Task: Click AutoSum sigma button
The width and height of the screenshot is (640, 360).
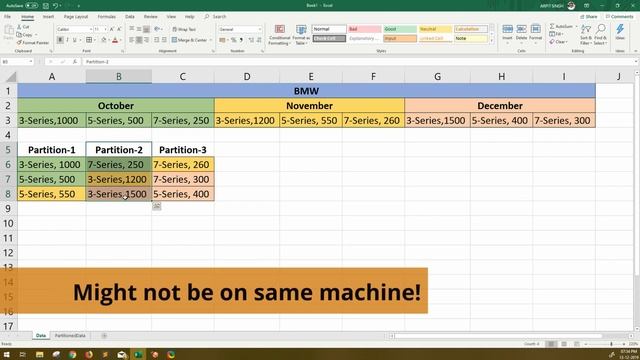Action: (x=561, y=27)
